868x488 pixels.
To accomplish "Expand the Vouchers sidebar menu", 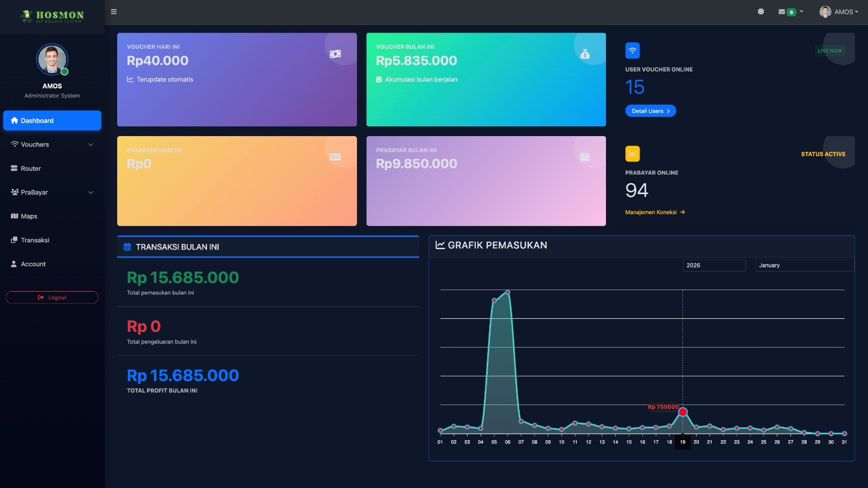I will (52, 145).
